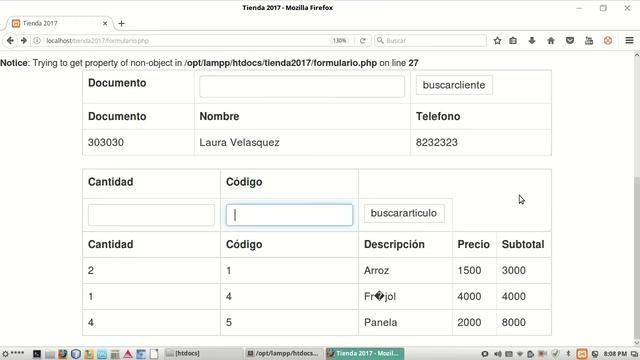This screenshot has height=360, width=640.
Task: Click the Tienda 2017 tab favicon
Action: [16, 23]
